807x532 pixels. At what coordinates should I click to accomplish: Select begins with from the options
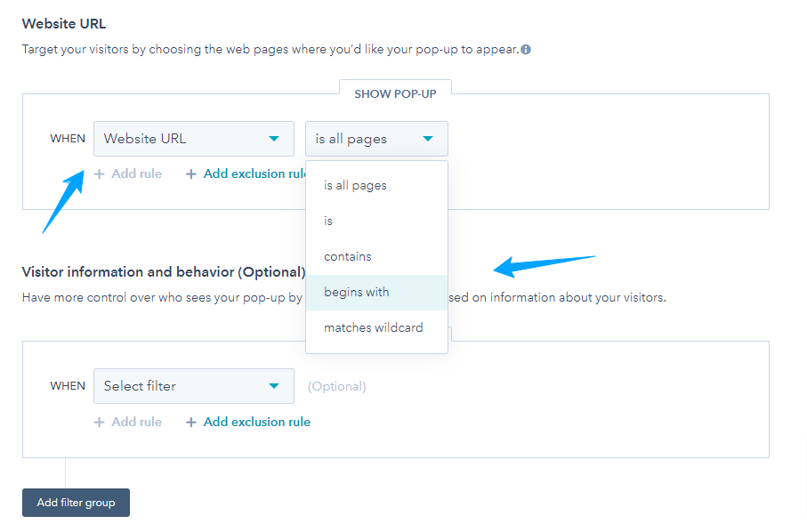[x=356, y=292]
